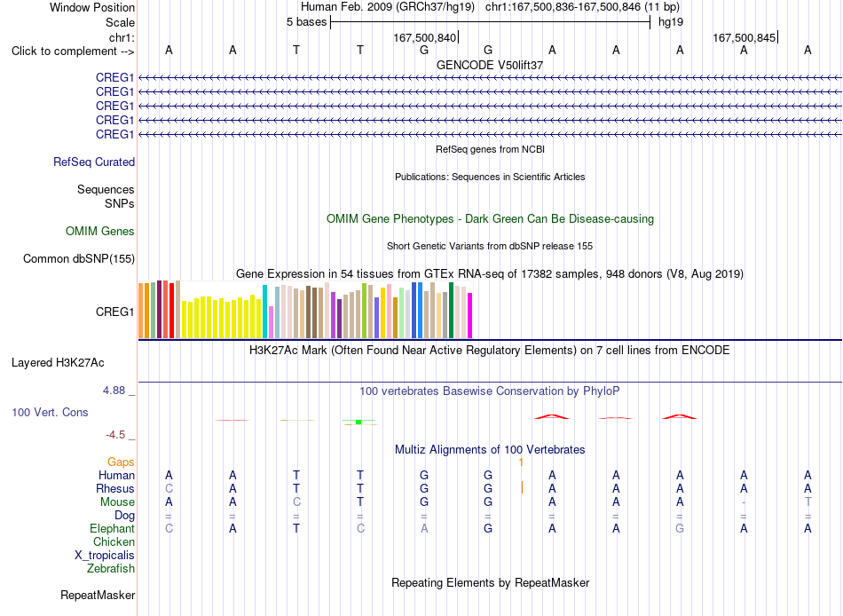Click the Human species label
The width and height of the screenshot is (843, 616).
(116, 476)
